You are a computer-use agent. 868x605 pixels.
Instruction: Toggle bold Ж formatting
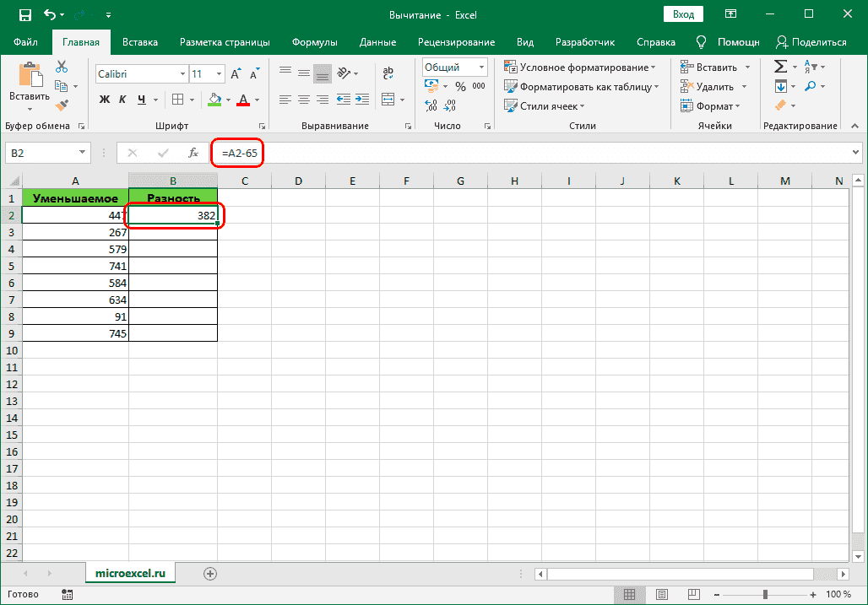click(x=105, y=100)
